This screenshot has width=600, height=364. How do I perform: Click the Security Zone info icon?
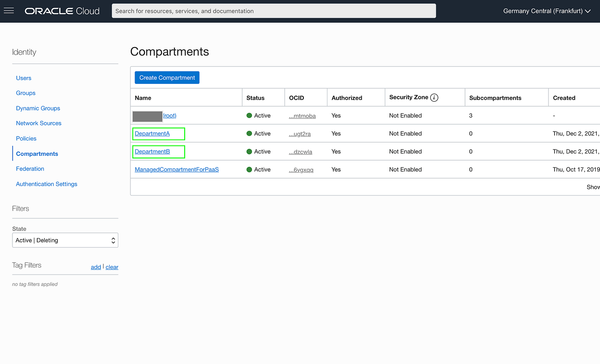tap(434, 97)
